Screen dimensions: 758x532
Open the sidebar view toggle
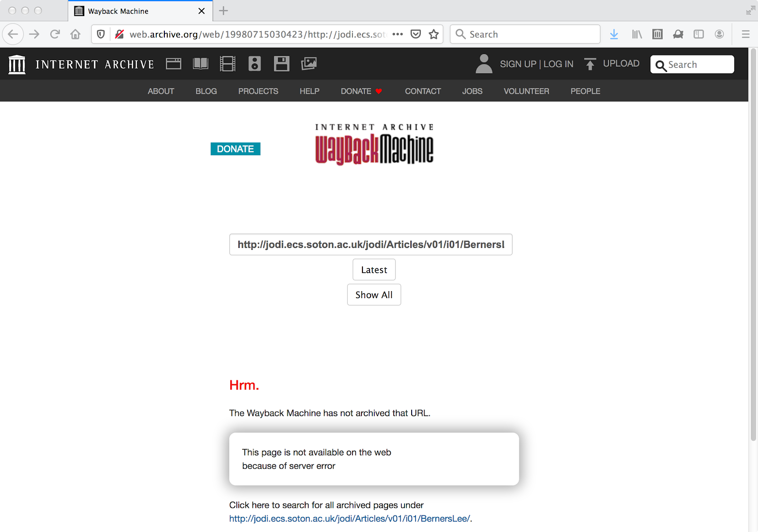tap(699, 34)
